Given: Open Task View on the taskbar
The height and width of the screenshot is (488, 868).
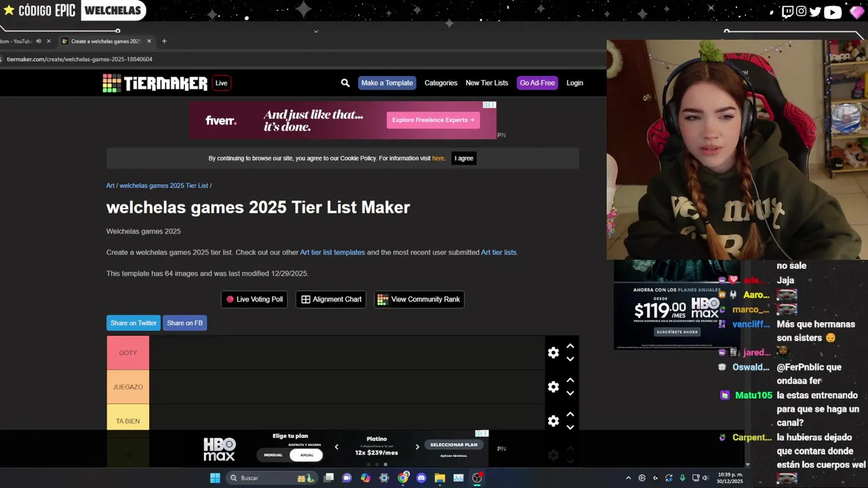Looking at the screenshot, I should tap(329, 478).
